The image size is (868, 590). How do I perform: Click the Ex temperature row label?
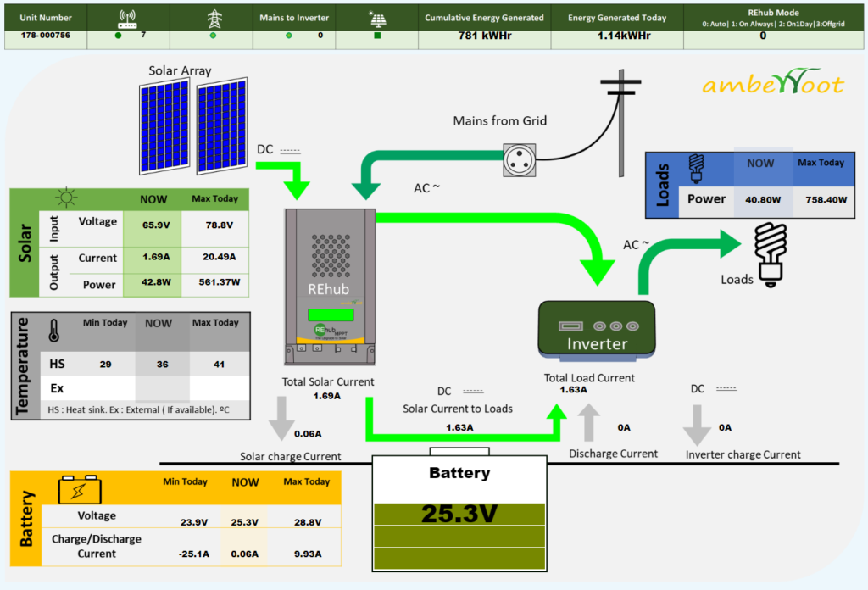point(57,388)
